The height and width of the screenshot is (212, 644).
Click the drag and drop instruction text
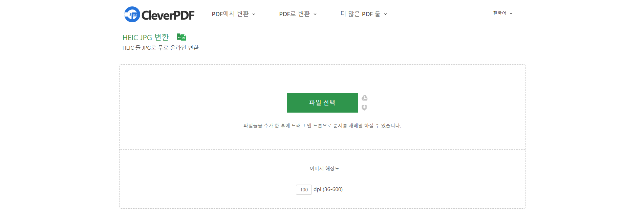point(322,125)
